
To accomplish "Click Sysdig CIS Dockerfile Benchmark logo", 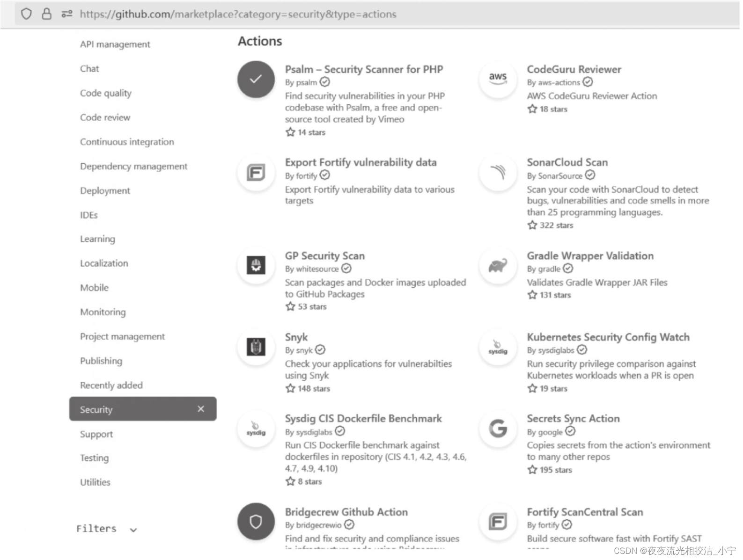I will (x=256, y=429).
